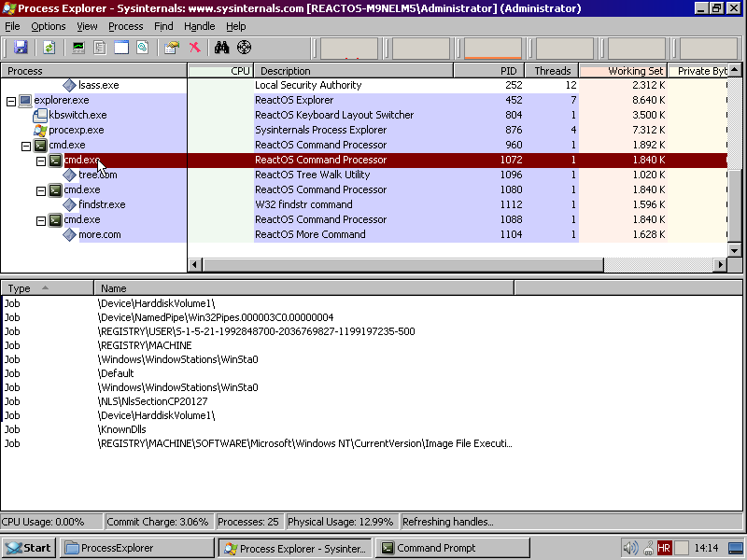Screen dimensions: 747x560
Task: Click the binoculars Find Handle icon
Action: point(221,48)
